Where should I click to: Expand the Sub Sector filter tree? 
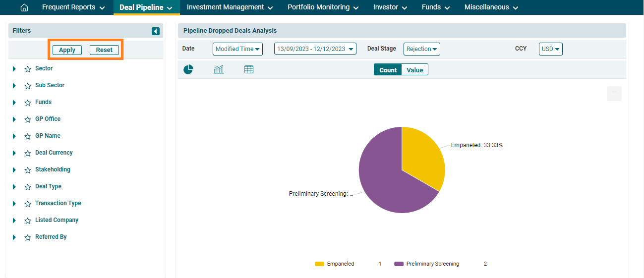tap(14, 86)
